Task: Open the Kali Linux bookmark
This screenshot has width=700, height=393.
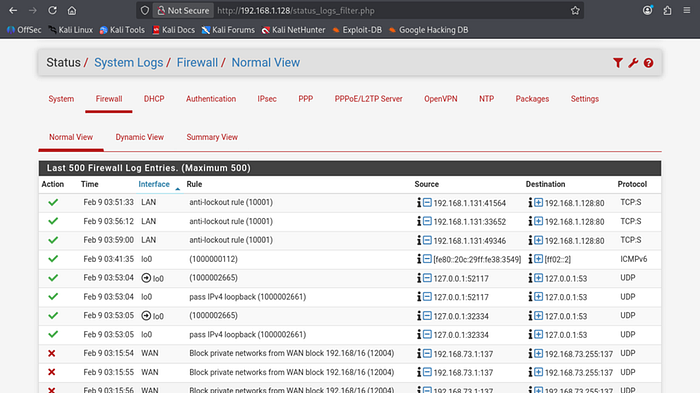Action: point(71,30)
